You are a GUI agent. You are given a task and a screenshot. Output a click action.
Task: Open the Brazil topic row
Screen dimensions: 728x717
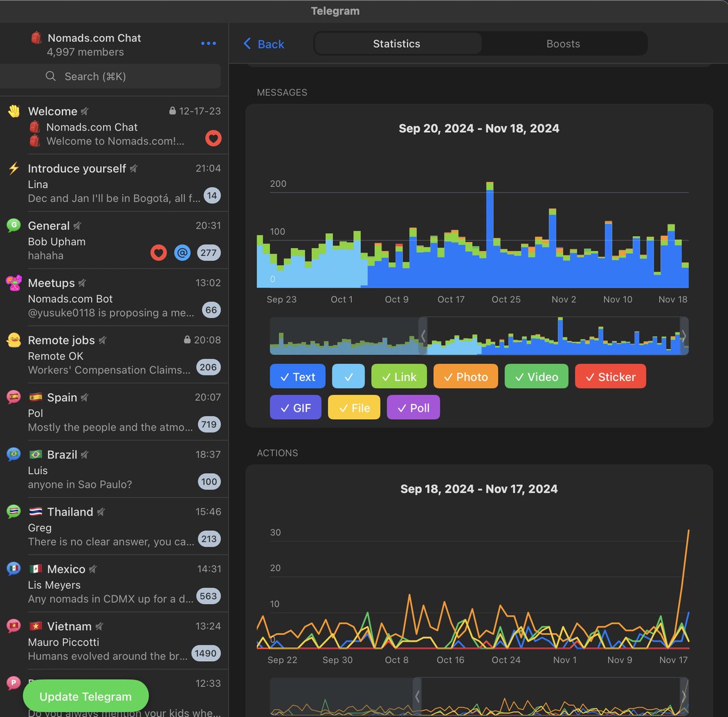[114, 469]
